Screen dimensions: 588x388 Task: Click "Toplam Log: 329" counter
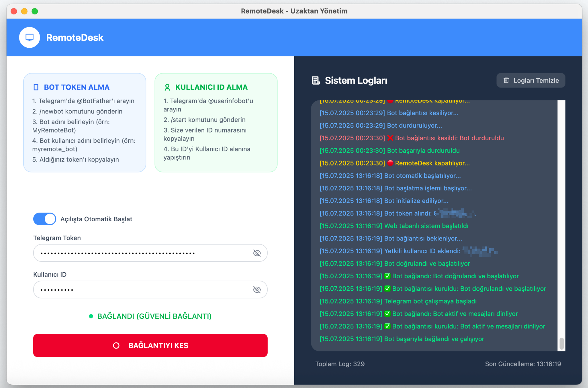[340, 364]
